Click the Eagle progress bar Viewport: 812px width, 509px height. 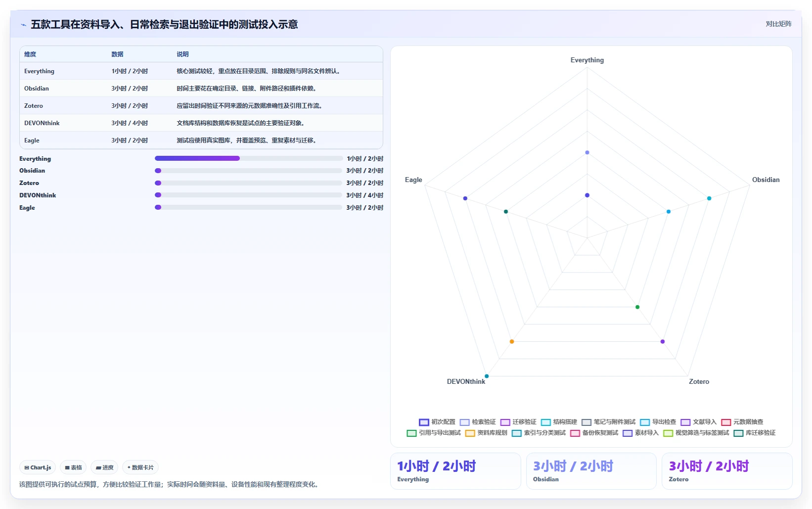pos(248,207)
